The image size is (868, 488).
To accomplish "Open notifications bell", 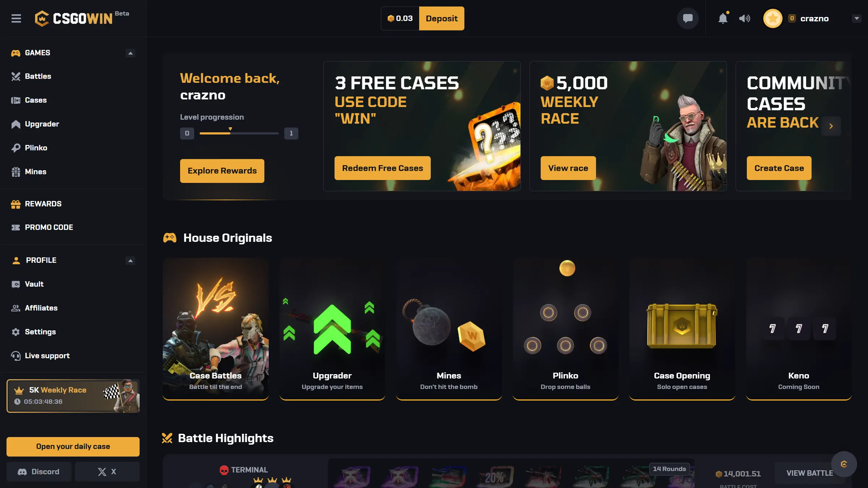I will click(x=723, y=18).
